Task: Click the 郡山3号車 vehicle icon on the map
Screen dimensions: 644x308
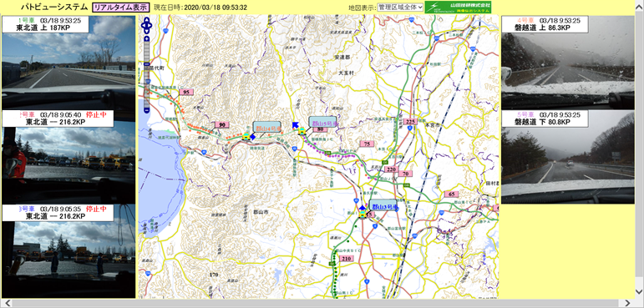Action: 363,214
